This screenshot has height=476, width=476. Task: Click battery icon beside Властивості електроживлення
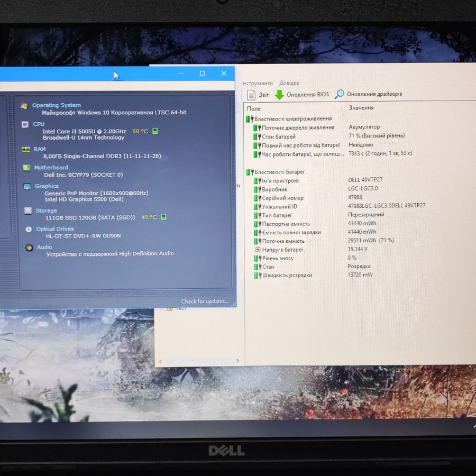[250, 118]
